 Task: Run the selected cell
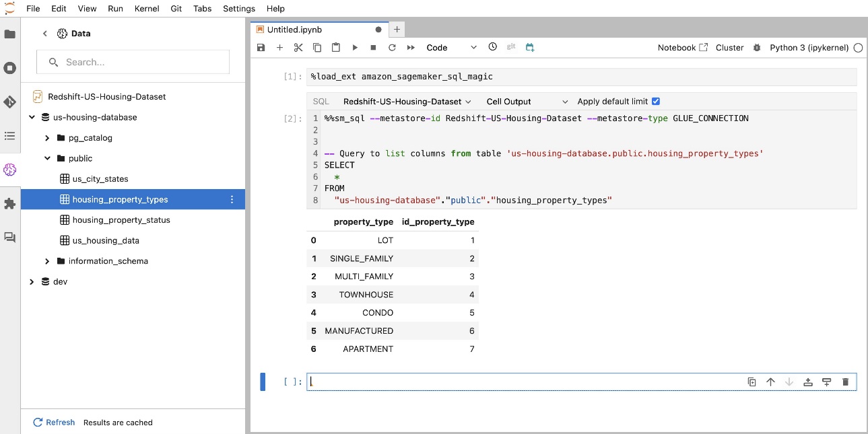tap(355, 48)
